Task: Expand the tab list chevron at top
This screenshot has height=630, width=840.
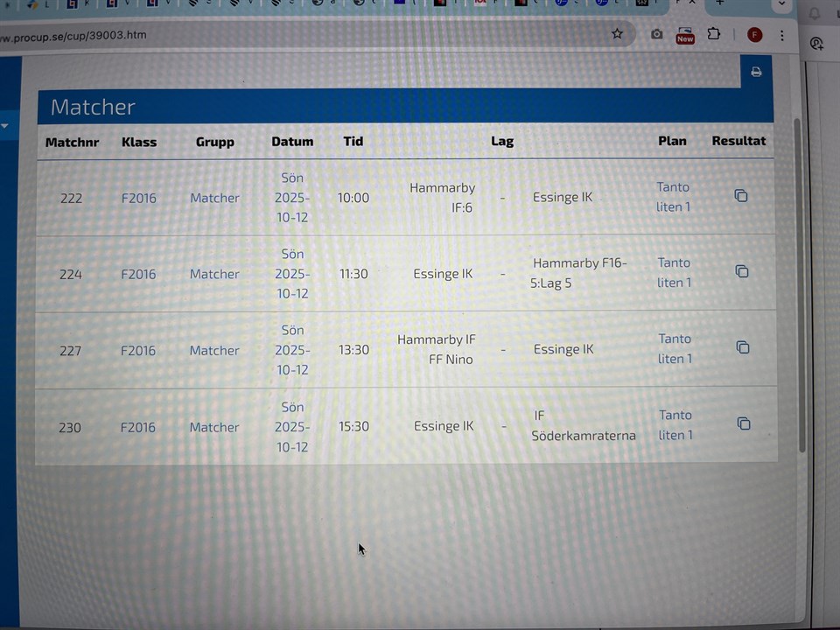Action: (x=782, y=3)
